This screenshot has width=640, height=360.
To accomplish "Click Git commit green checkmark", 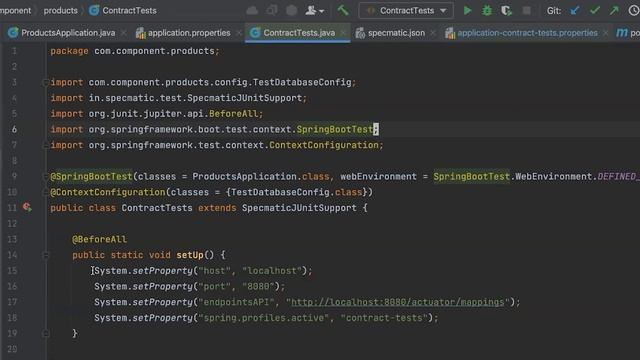I will [x=595, y=11].
